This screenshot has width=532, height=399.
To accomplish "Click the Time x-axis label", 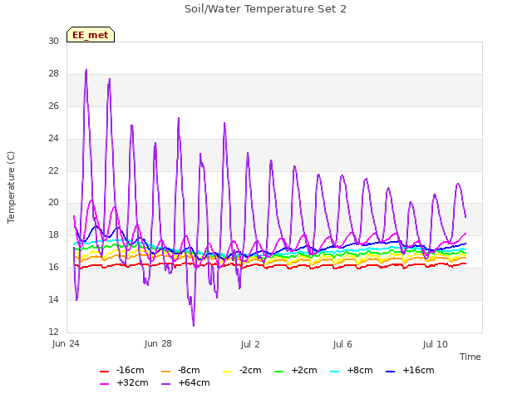I will coord(470,357).
